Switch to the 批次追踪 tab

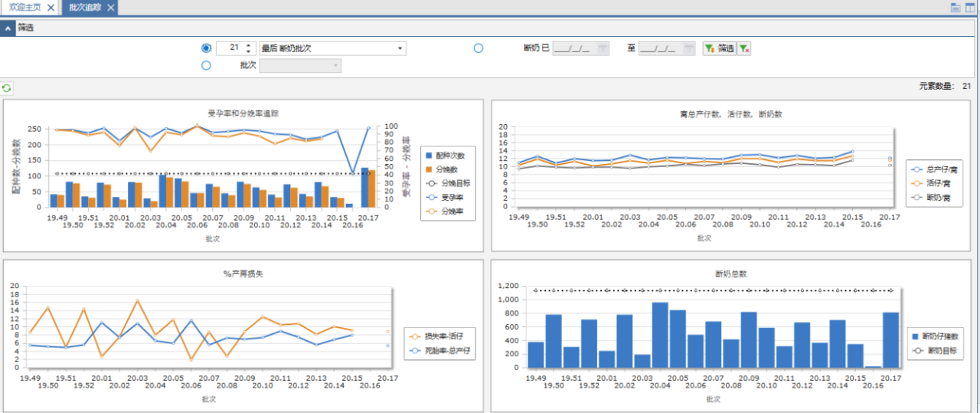83,8
